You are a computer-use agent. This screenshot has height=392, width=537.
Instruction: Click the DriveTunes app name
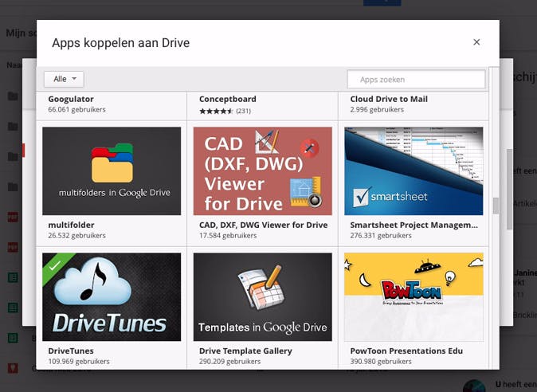71,351
